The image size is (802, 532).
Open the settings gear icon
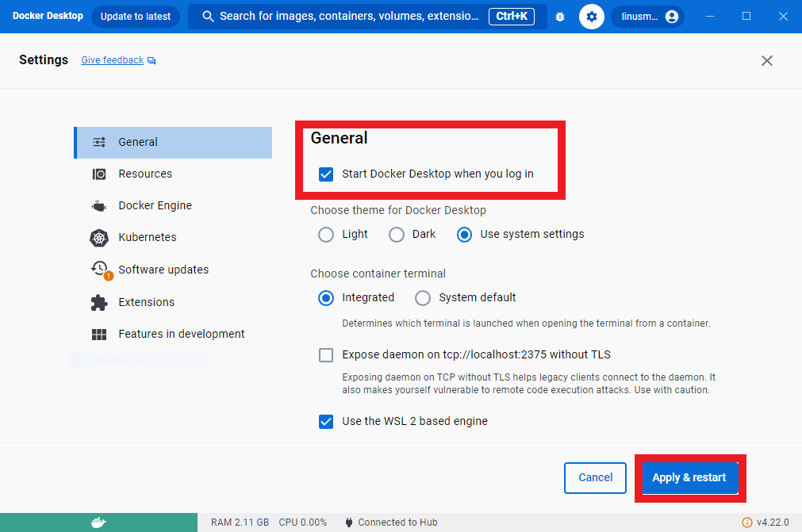pyautogui.click(x=592, y=17)
